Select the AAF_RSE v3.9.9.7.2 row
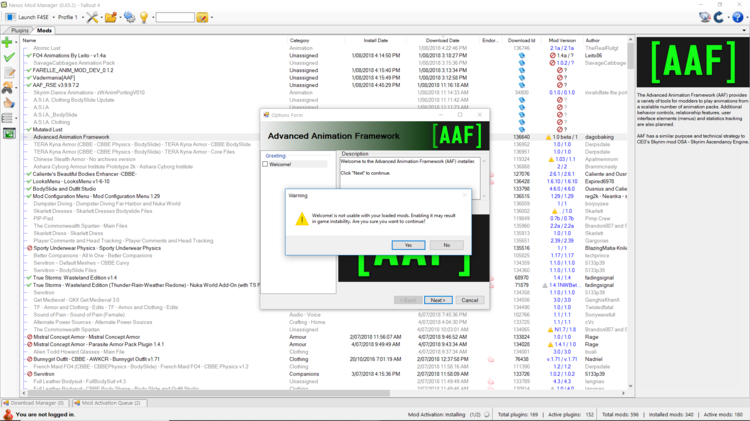The height and width of the screenshot is (421, 750). coord(325,85)
